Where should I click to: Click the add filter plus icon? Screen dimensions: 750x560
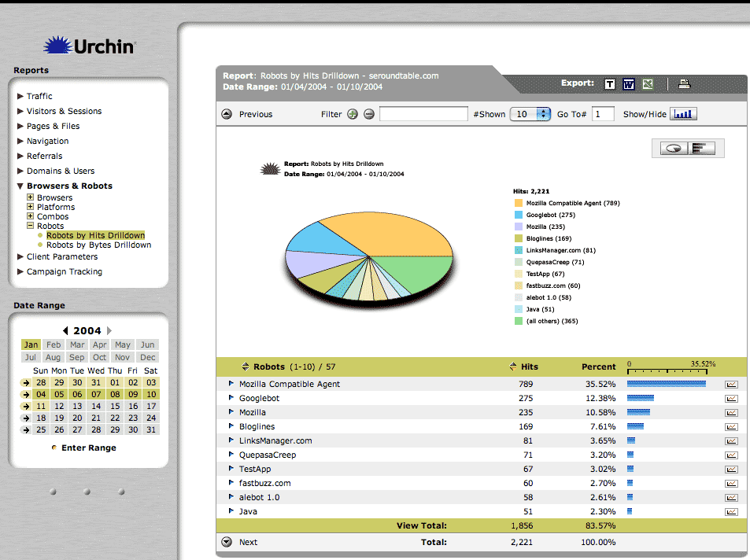point(353,114)
